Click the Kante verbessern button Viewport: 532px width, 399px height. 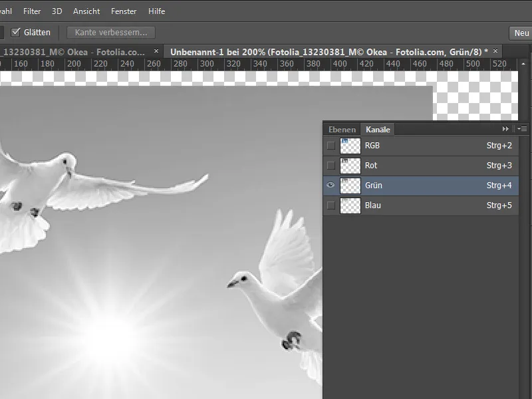point(111,33)
